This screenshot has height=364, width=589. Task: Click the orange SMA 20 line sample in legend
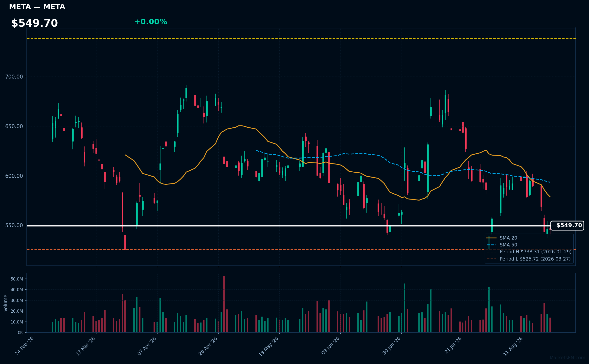(491, 238)
